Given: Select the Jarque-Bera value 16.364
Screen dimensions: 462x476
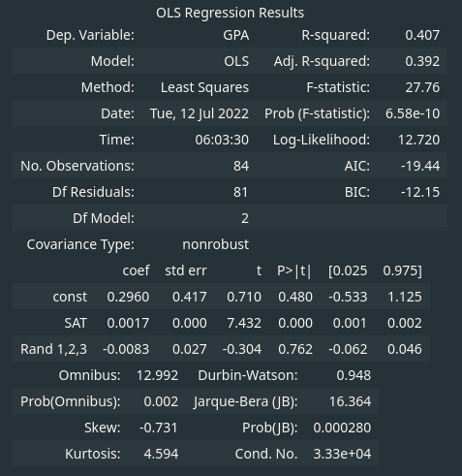Looking at the screenshot, I should coord(350,401).
